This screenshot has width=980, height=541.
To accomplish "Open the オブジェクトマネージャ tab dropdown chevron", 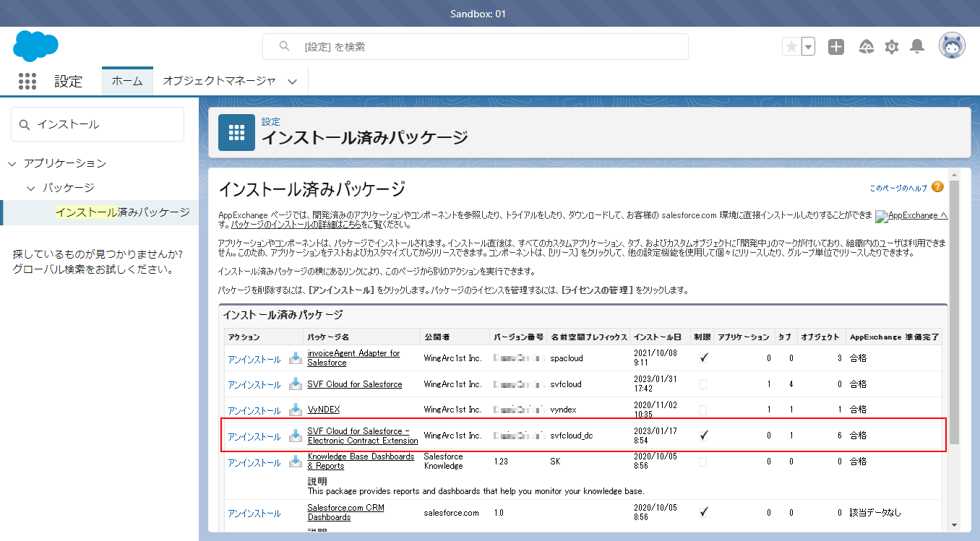I will click(292, 82).
